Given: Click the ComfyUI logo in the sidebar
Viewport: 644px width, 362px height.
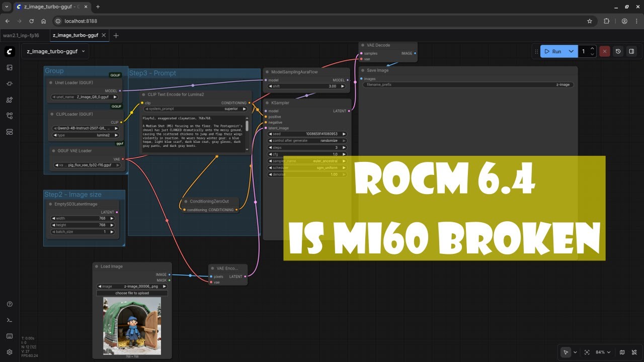Looking at the screenshot, I should tap(10, 52).
